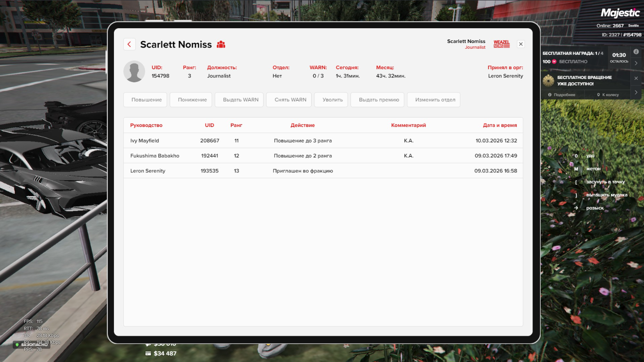644x362 pixels.
Task: Sort by 'Дата и время' column header
Action: coord(499,125)
